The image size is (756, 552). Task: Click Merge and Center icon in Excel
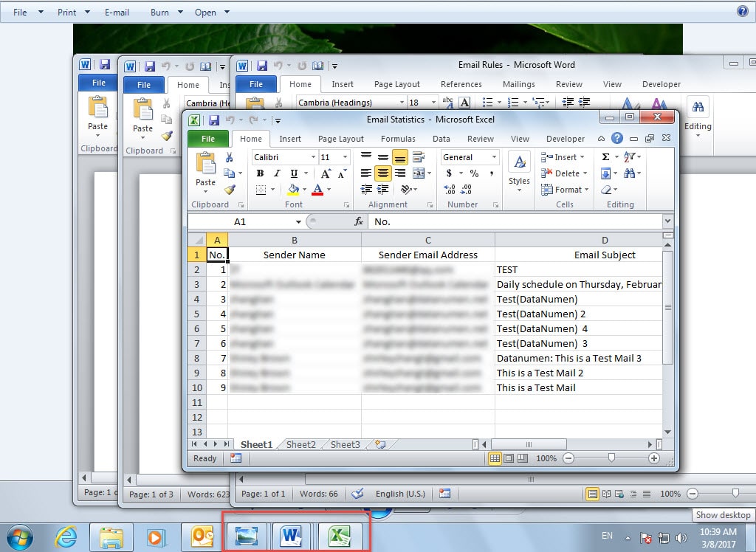(x=419, y=173)
